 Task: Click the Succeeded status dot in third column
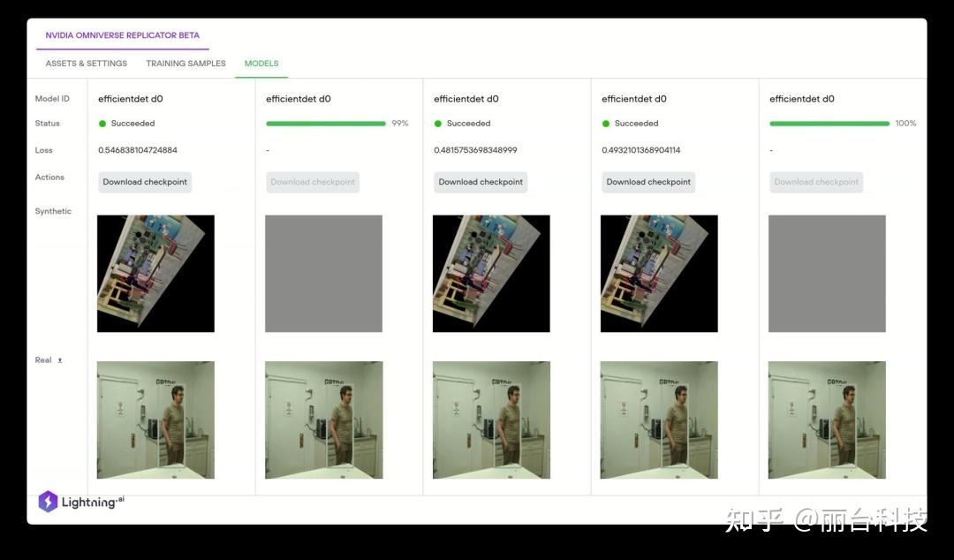[437, 123]
